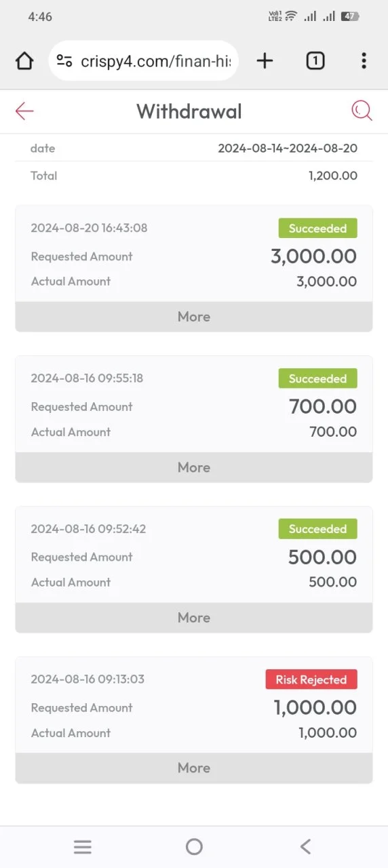Viewport: 388px width, 868px height.
Task: Expand More on the Risk Rejected withdrawal
Action: point(194,768)
